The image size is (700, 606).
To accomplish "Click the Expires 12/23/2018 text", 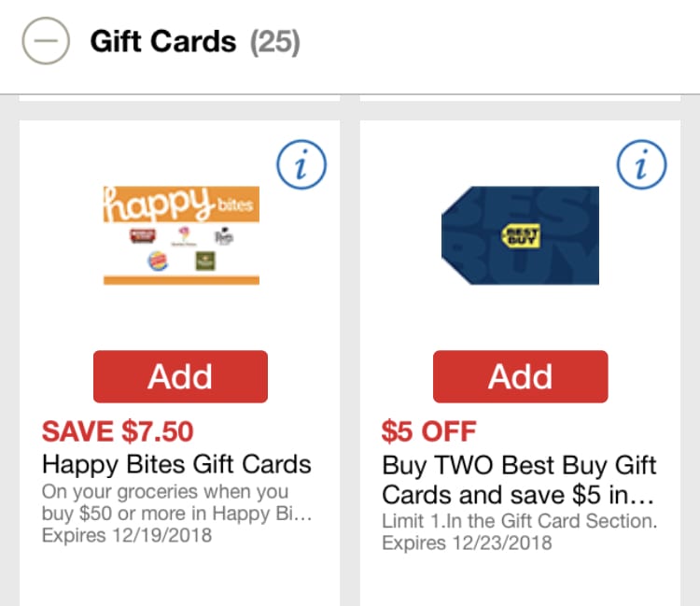I will (x=467, y=543).
